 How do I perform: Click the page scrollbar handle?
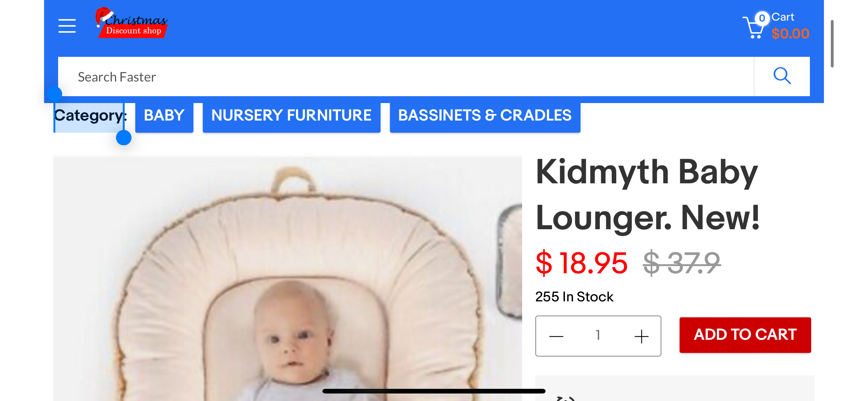(832, 44)
